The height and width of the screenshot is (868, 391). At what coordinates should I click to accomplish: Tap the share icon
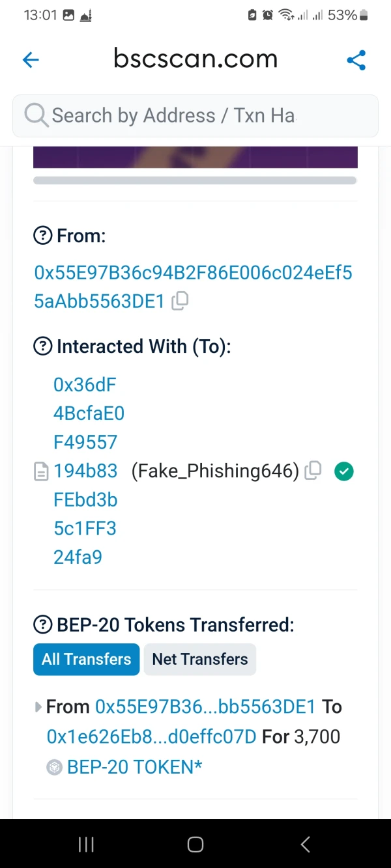click(356, 61)
